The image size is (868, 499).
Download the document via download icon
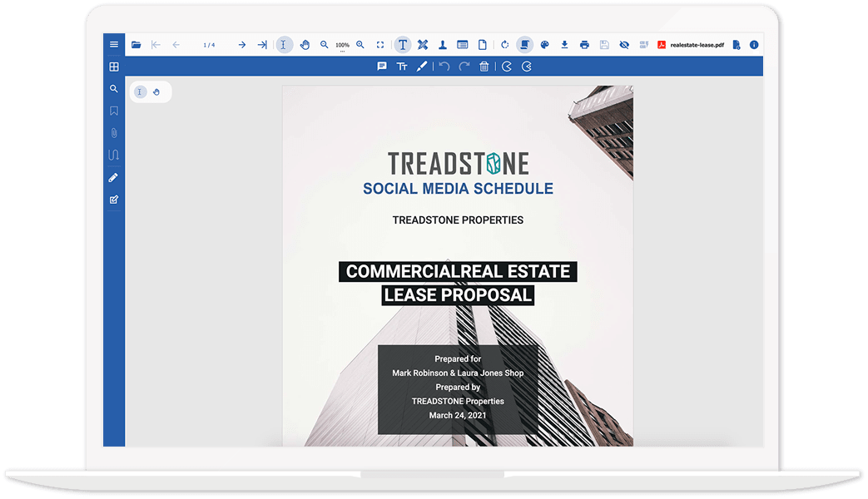[x=564, y=45]
